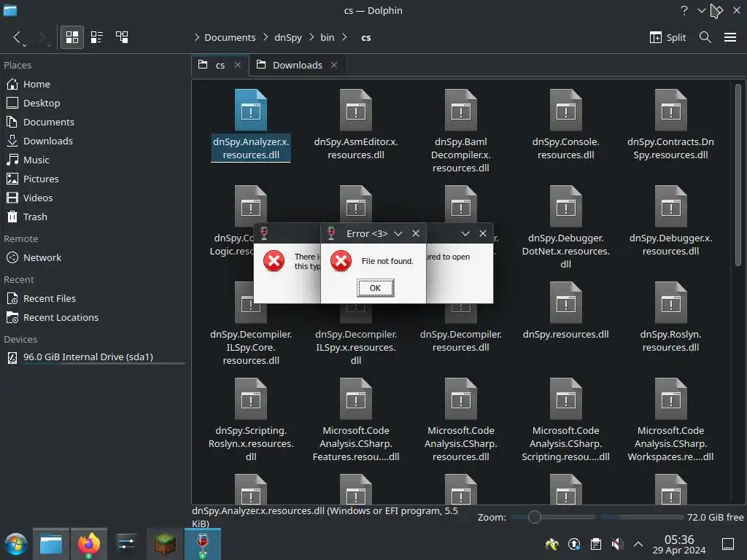
Task: Navigate to Documents in breadcrumb path
Action: click(230, 37)
